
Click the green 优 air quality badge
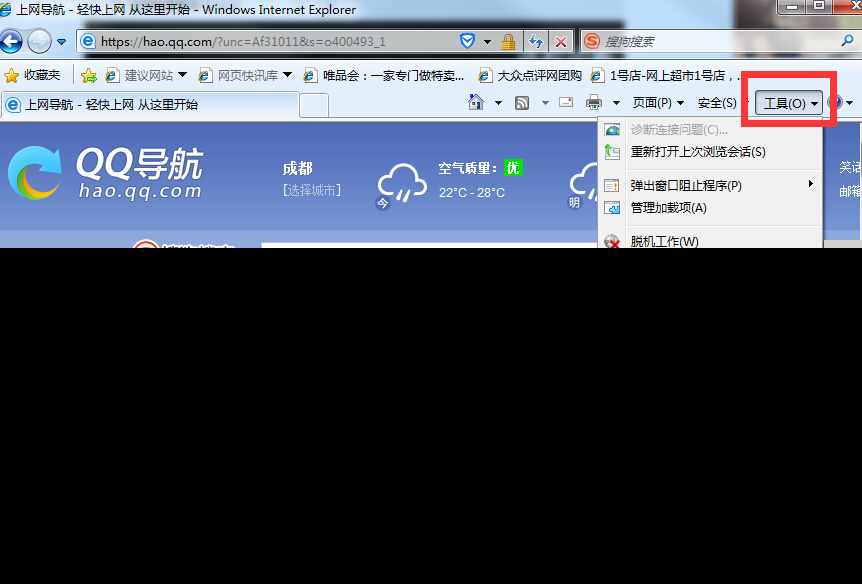coord(513,168)
